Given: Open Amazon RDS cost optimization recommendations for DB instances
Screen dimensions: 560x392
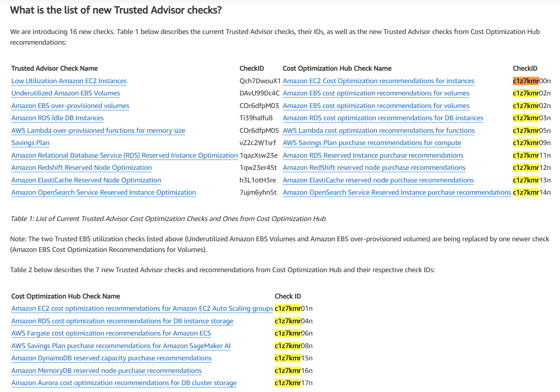Looking at the screenshot, I should [383, 118].
